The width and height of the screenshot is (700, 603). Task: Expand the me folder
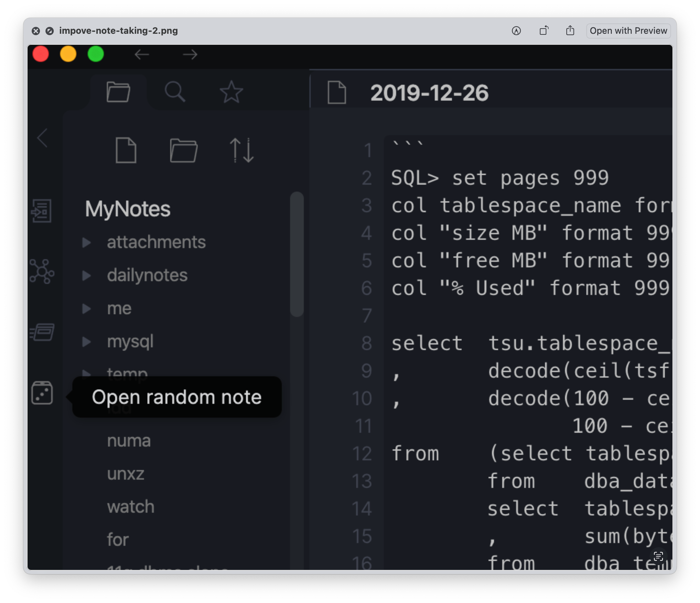pos(86,308)
